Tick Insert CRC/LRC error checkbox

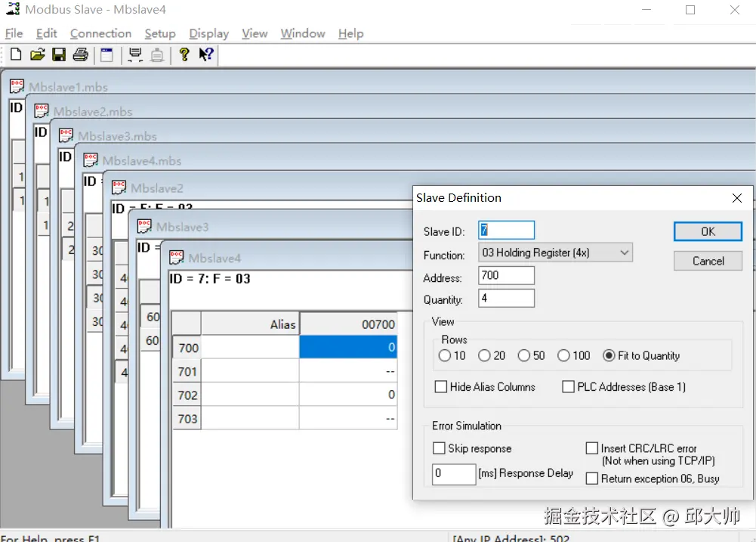tap(591, 448)
